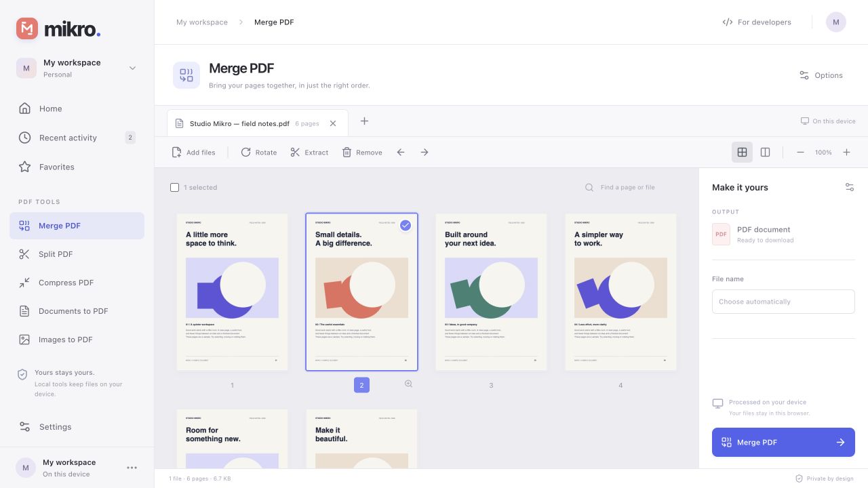
Task: Open Home in the sidebar
Action: point(77,108)
